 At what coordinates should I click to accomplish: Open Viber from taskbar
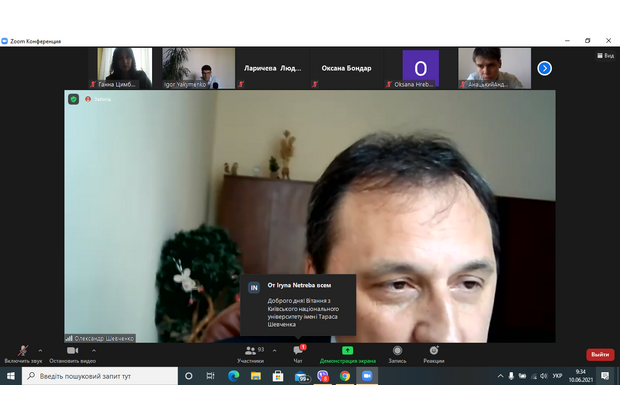pyautogui.click(x=323, y=376)
